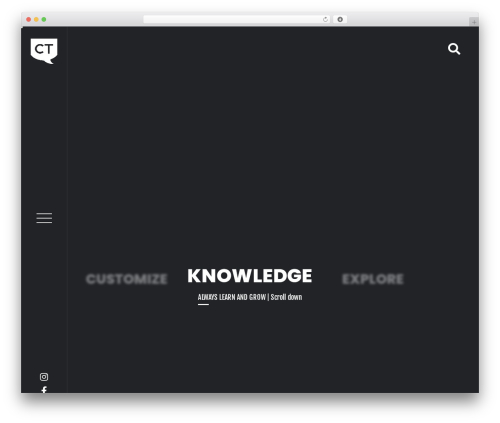Image resolution: width=500 pixels, height=423 pixels.
Task: Click the CT speech-bubble logo
Action: tap(44, 51)
